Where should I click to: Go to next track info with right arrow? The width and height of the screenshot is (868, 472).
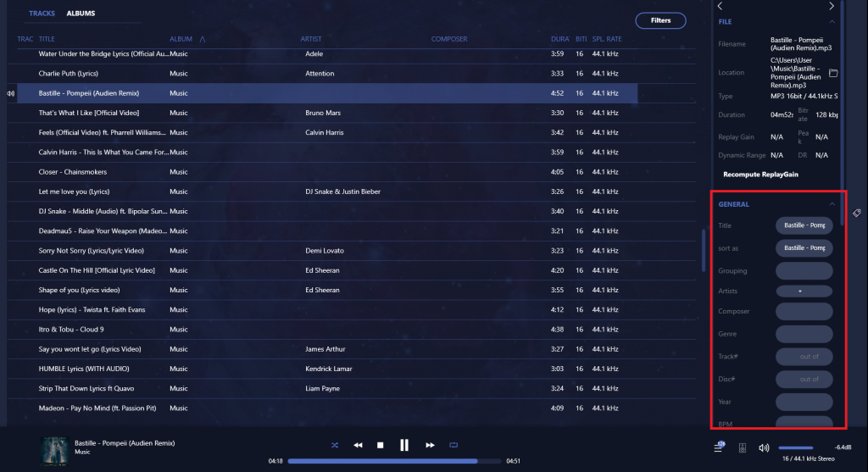click(x=832, y=6)
